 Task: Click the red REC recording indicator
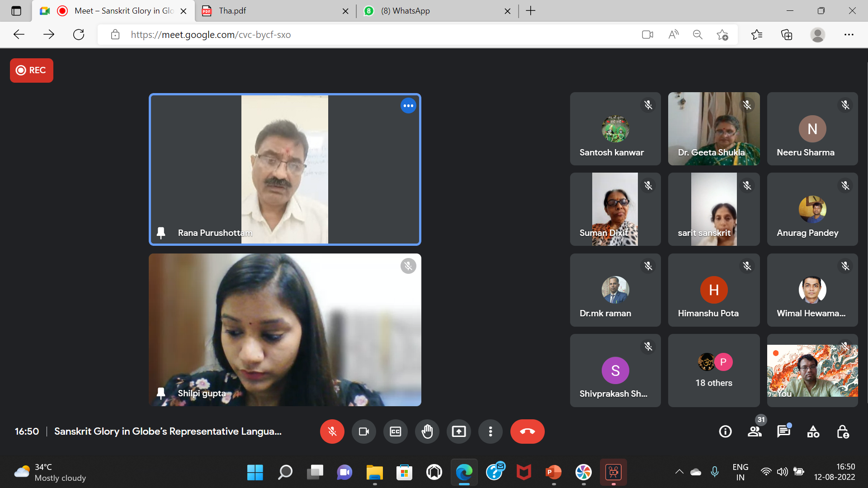pyautogui.click(x=31, y=70)
